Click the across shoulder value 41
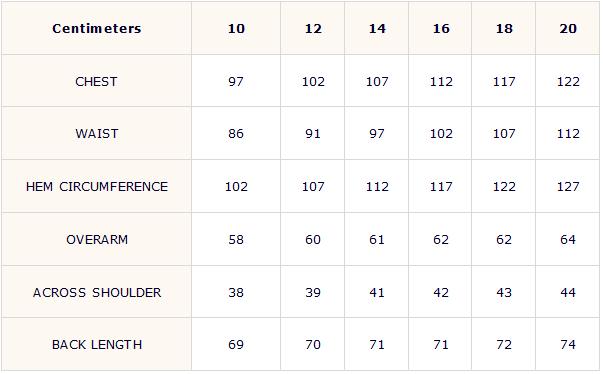The height and width of the screenshot is (374, 603). pyautogui.click(x=377, y=293)
